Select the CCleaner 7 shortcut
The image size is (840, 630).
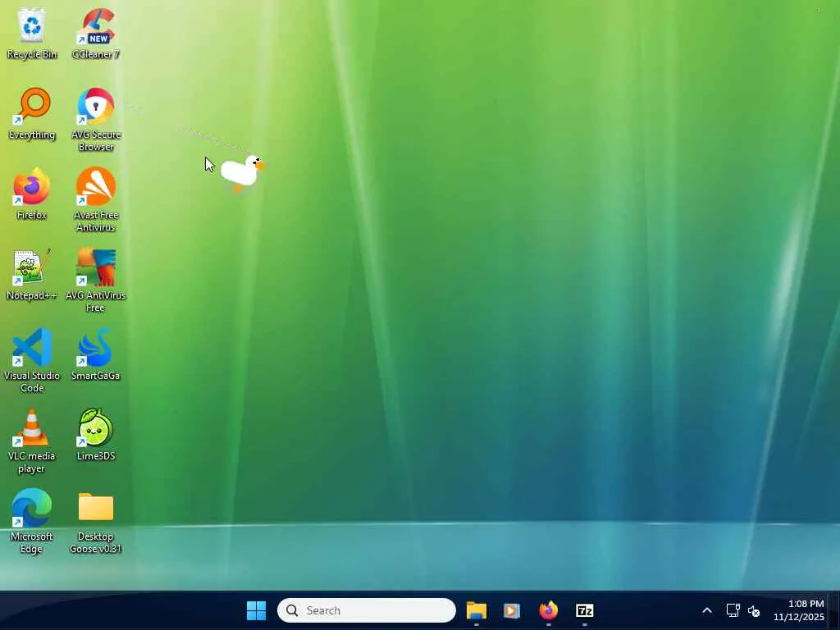96,33
